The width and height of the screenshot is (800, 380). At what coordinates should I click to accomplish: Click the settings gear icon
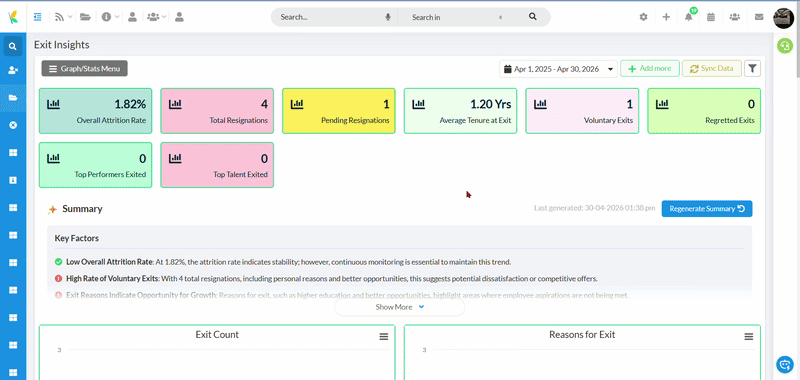[643, 17]
